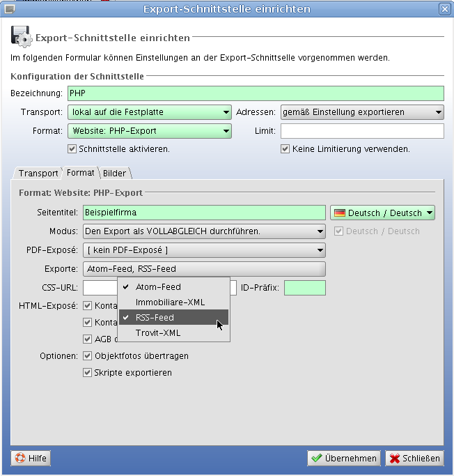The height and width of the screenshot is (476, 454).
Task: Click the Bezeichnung text field
Action: (255, 93)
